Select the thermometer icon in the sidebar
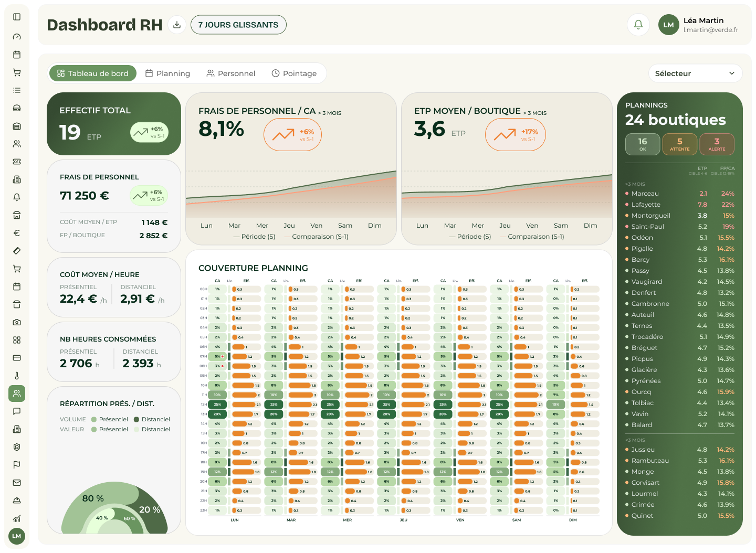The height and width of the screenshot is (553, 756). pyautogui.click(x=17, y=376)
